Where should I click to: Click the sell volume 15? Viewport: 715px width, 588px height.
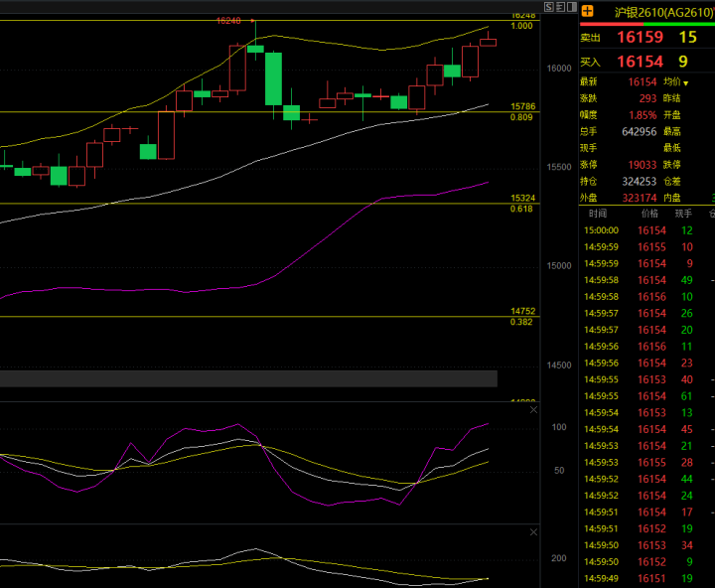[x=687, y=37]
